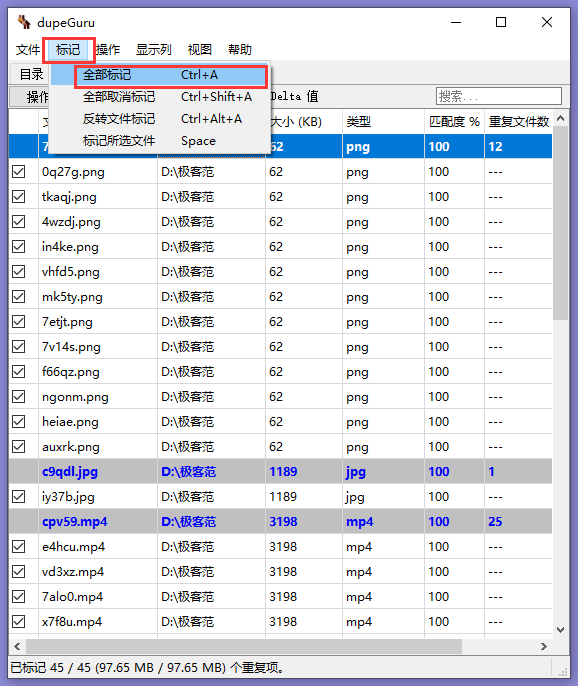Screen dimensions: 578x686
Task: Click the horizontal scroll right arrow
Action: pos(544,646)
